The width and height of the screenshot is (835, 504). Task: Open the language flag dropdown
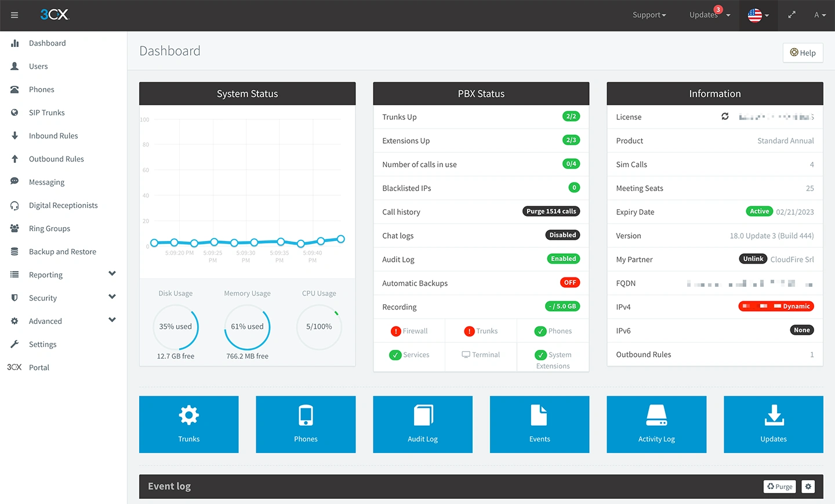[x=758, y=15]
